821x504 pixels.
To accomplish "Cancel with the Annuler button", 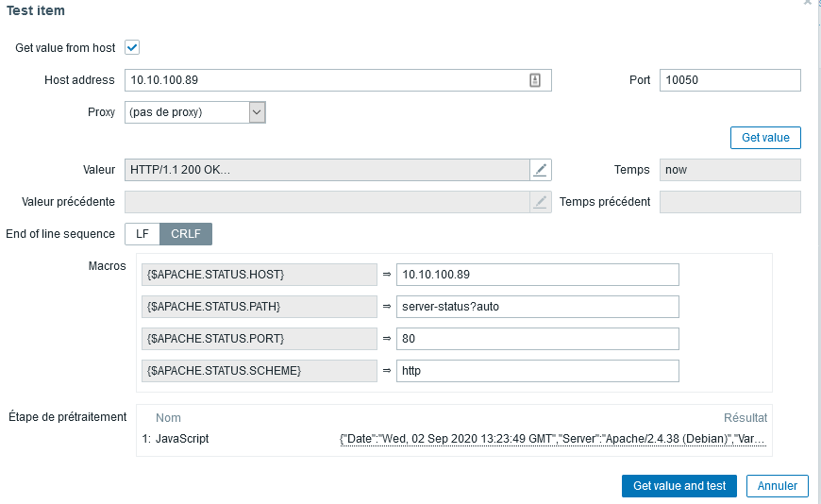I will click(778, 486).
